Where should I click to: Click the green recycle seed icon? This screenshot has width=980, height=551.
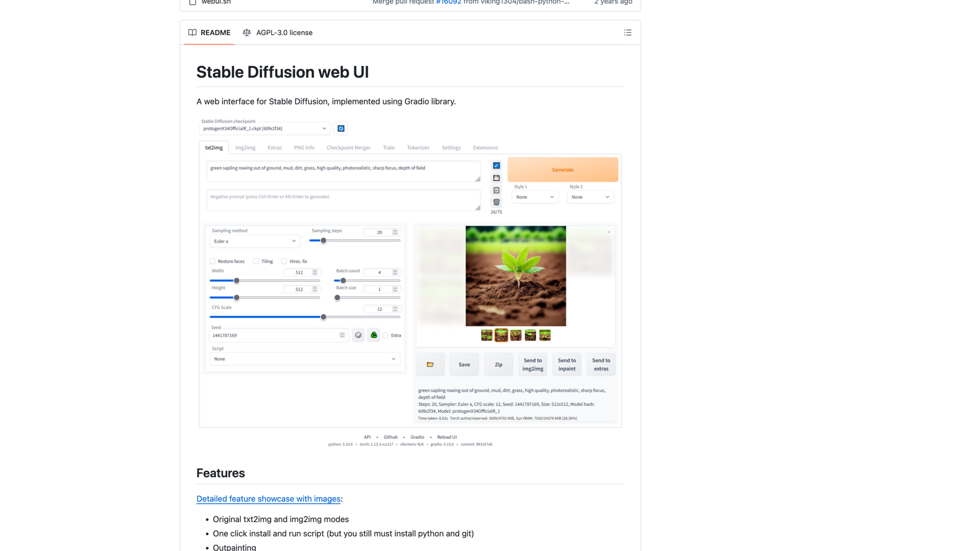tap(374, 335)
